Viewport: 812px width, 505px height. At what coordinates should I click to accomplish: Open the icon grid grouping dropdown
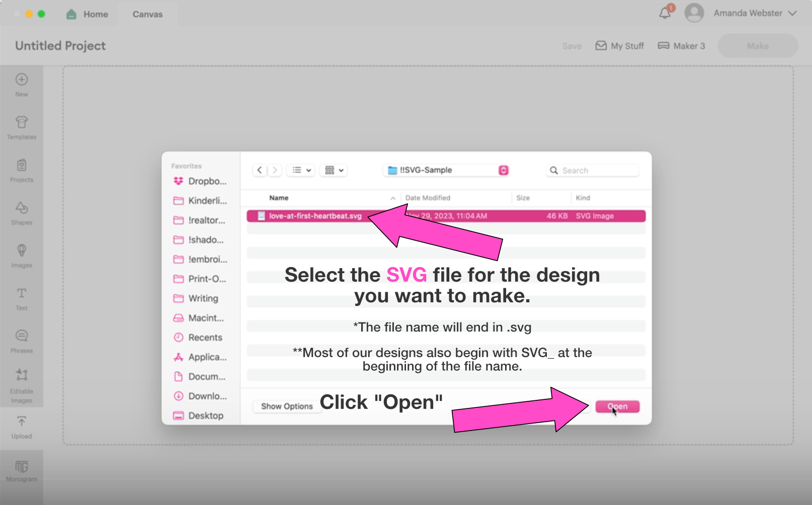pos(334,171)
